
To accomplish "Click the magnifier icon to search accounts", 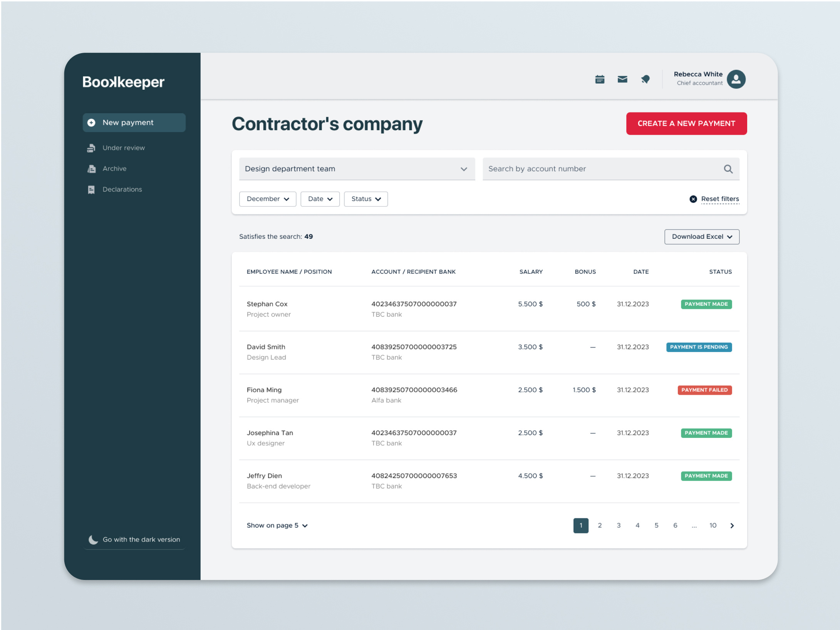I will pos(728,169).
